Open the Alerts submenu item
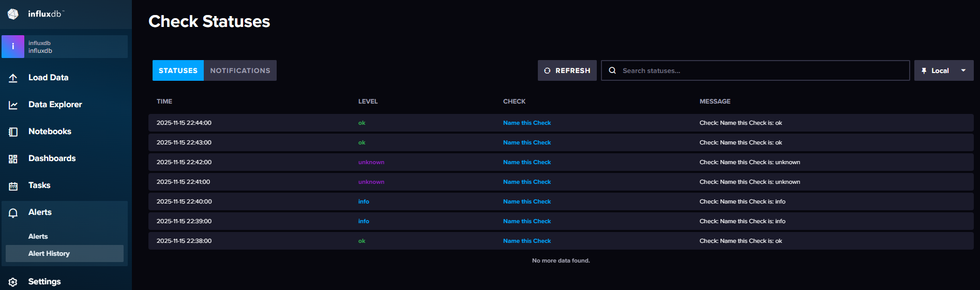The image size is (980, 290). pos(38,236)
